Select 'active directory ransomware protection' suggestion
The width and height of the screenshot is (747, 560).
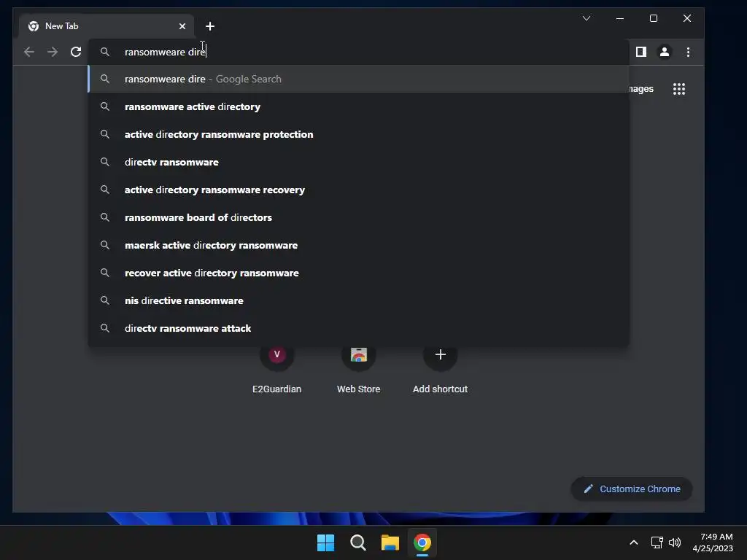[358, 134]
